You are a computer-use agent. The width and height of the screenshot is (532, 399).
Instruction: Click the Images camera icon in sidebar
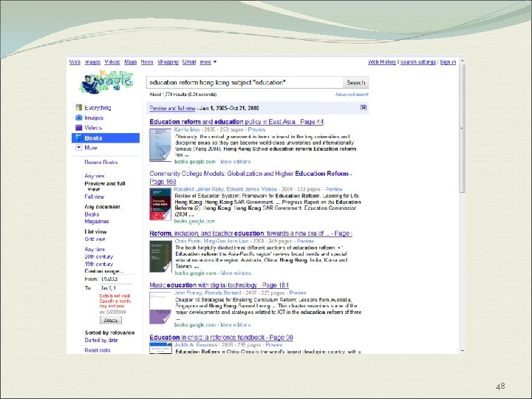click(79, 117)
